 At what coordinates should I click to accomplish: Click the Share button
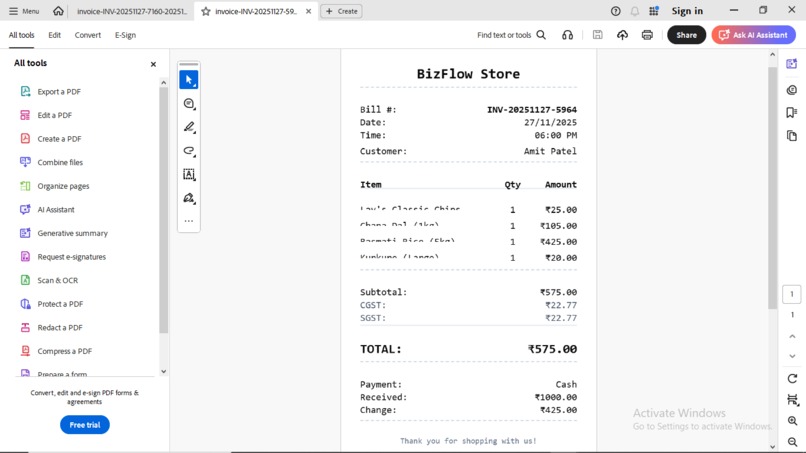coord(686,35)
